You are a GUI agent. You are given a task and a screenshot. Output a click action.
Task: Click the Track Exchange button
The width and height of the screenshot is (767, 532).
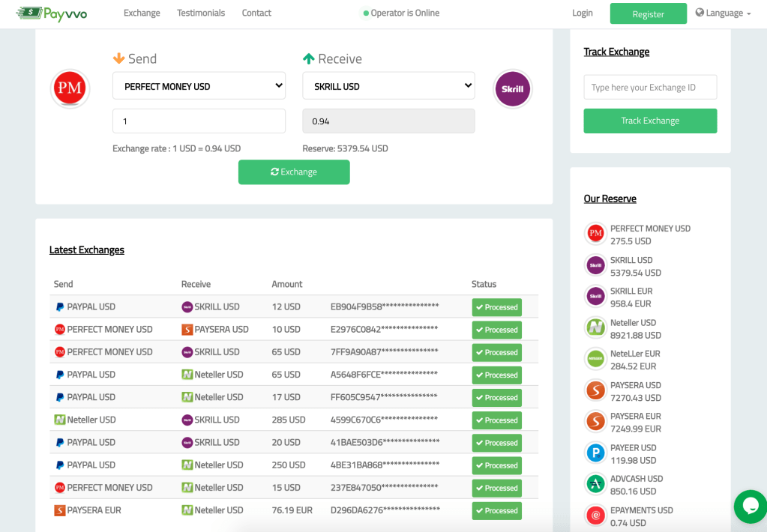[x=650, y=121]
